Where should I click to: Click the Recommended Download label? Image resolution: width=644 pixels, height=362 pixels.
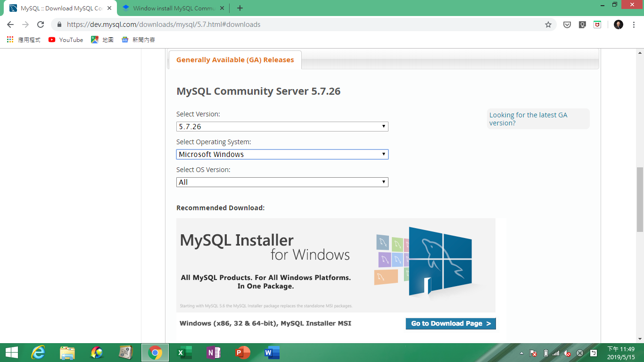coord(221,208)
